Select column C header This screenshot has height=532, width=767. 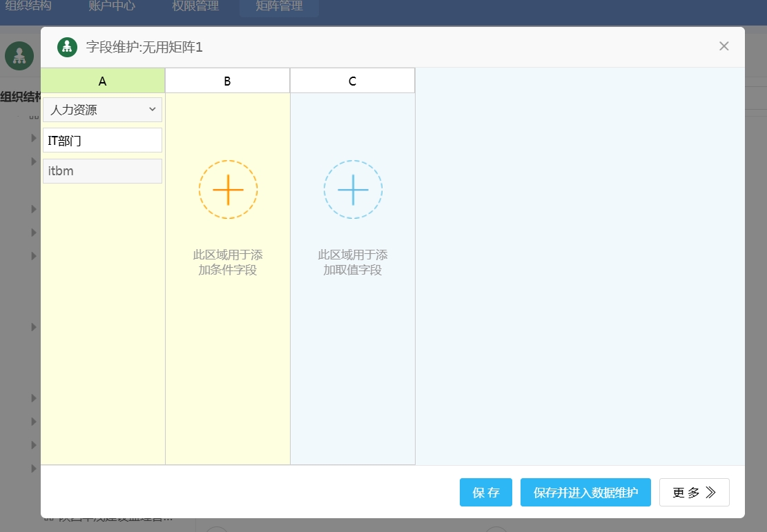(352, 81)
